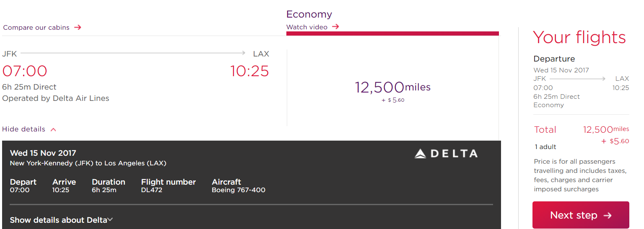Click the Your flights heading
The width and height of the screenshot is (644, 229).
click(x=579, y=37)
